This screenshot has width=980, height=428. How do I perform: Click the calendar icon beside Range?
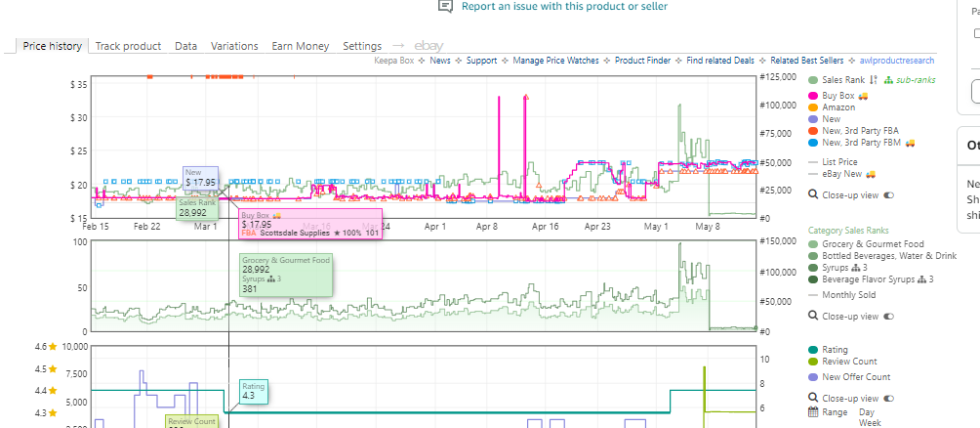coord(813,412)
